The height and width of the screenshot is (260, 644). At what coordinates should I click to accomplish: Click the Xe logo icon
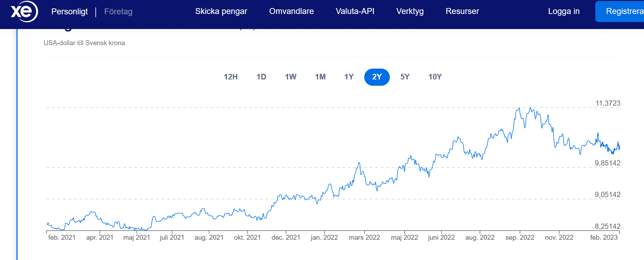coord(24,12)
